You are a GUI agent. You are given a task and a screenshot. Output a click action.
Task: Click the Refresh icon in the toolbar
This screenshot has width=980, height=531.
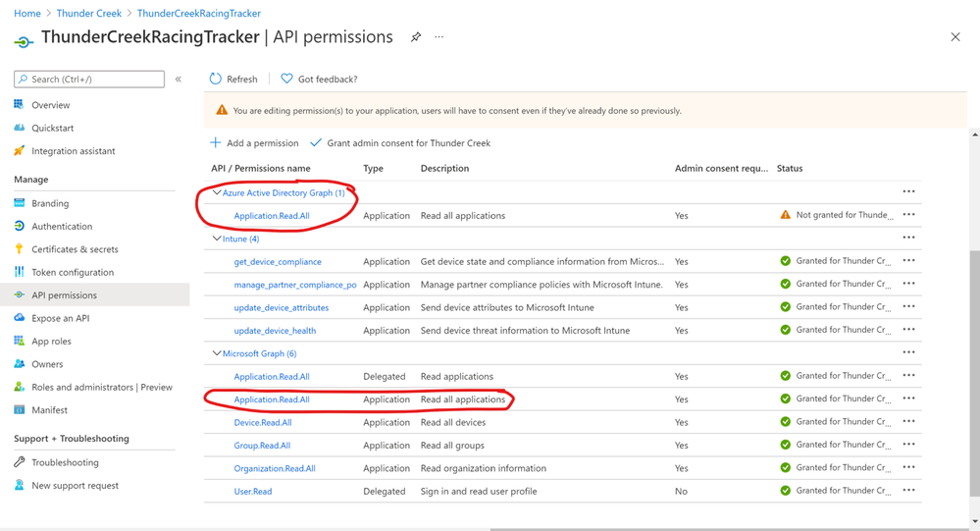coord(216,79)
